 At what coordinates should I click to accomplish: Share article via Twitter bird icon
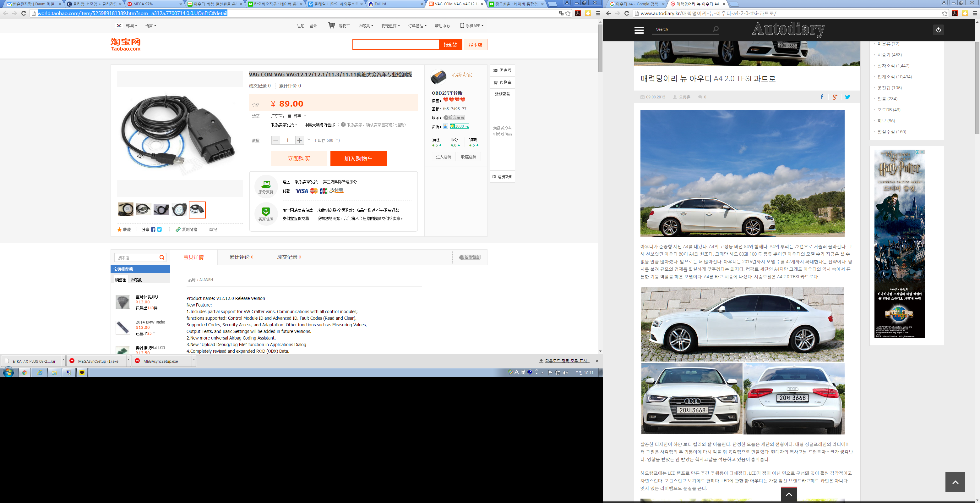848,97
